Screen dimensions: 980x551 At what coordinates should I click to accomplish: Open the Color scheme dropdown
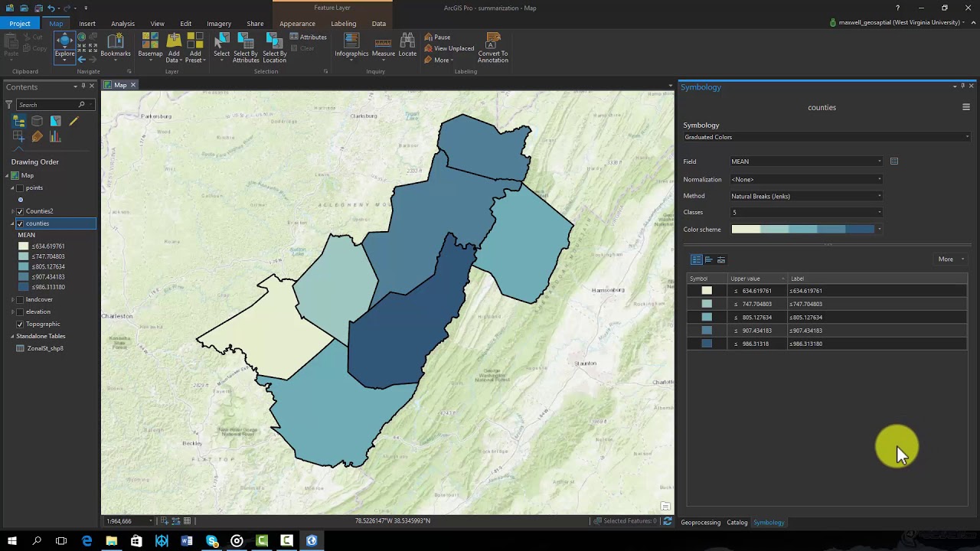click(806, 230)
